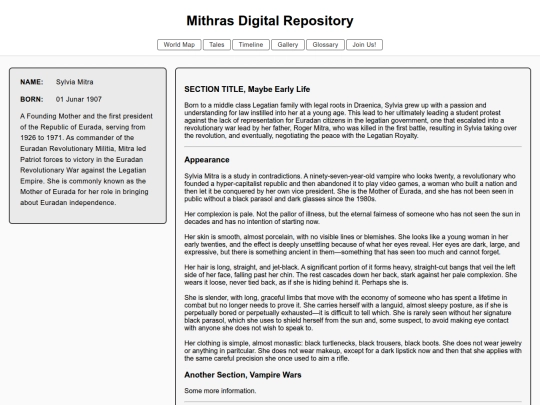Click the Mithras Digital Repository title
This screenshot has height=405, width=540.
click(x=270, y=21)
